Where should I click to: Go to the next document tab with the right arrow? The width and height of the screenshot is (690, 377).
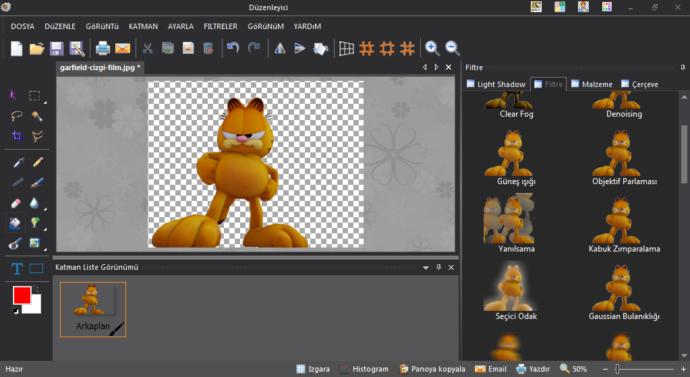click(x=436, y=67)
